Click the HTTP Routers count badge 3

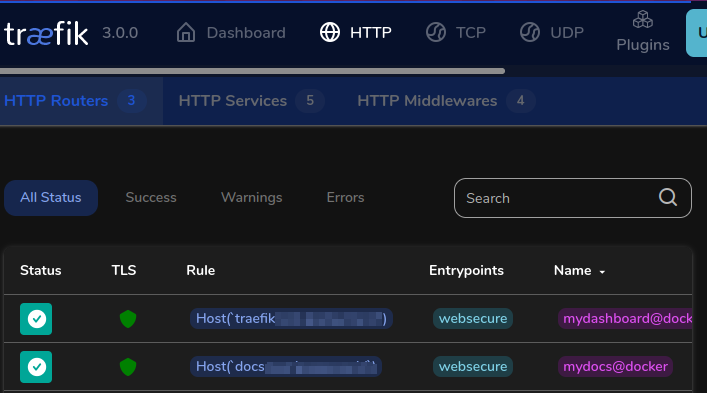click(x=131, y=101)
